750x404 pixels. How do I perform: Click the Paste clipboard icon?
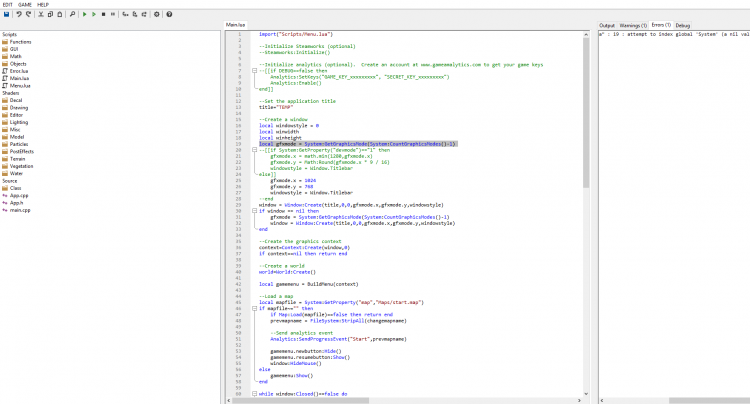pyautogui.click(x=58, y=15)
